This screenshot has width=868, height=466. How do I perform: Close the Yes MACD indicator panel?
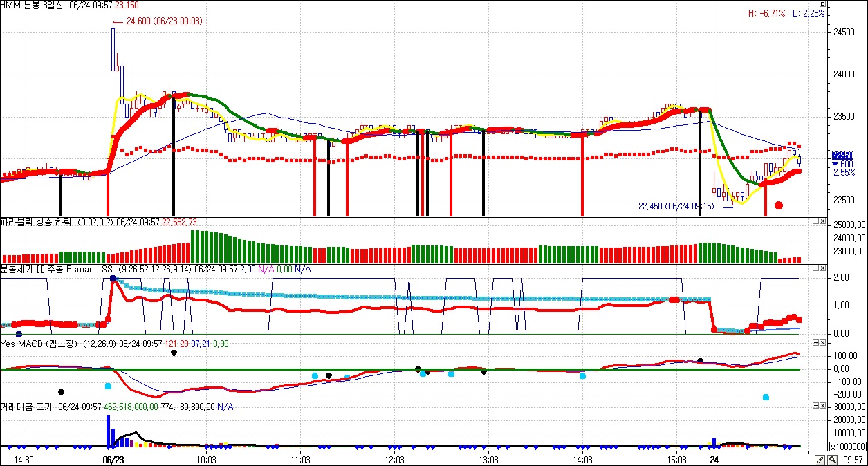822,343
